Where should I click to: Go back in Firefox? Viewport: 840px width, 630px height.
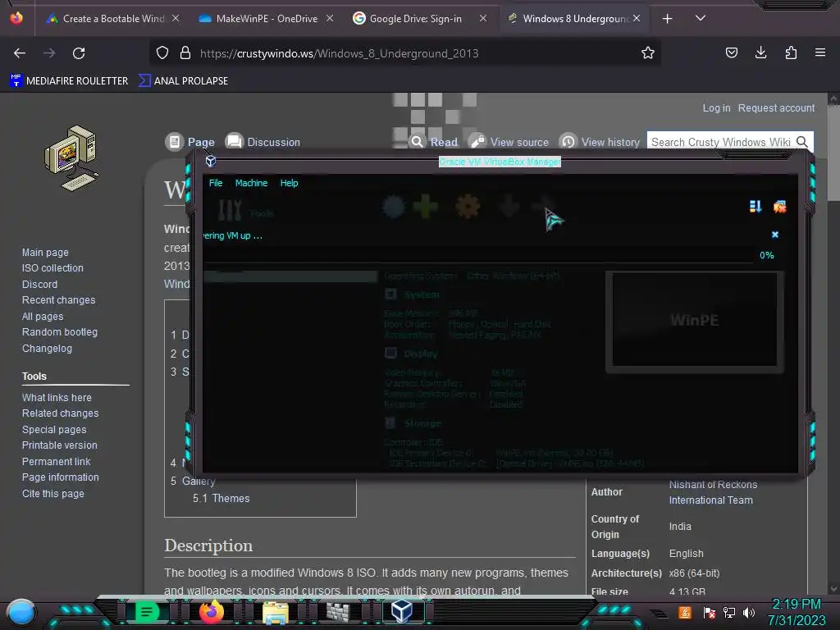20,53
